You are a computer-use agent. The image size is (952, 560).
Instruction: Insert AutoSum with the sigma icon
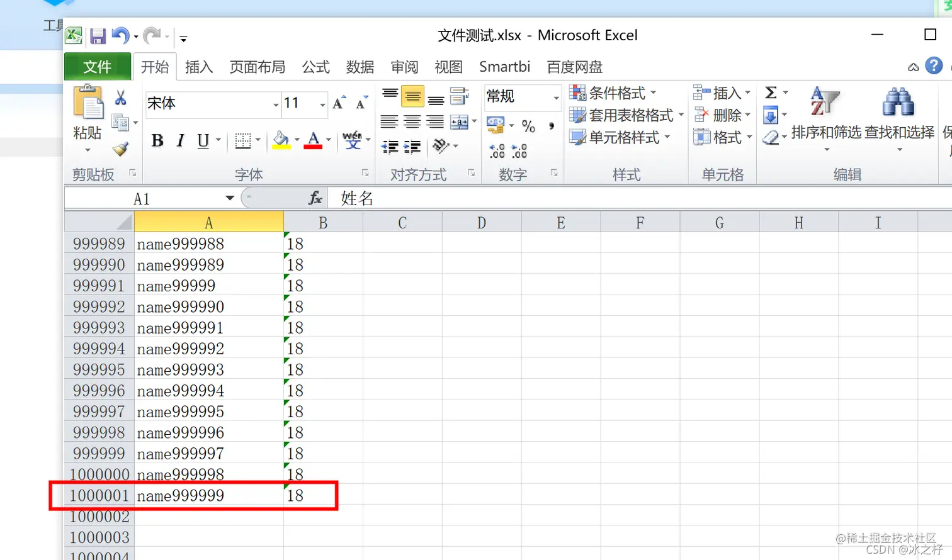[x=771, y=93]
